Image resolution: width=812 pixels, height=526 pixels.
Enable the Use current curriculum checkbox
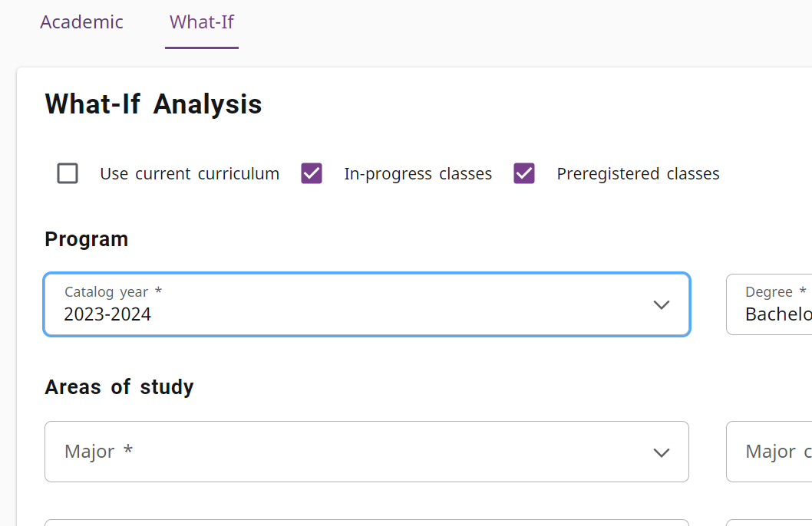click(x=68, y=173)
